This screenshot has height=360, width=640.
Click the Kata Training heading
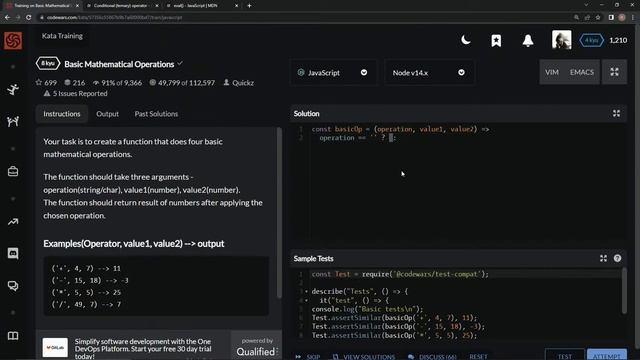point(62,36)
